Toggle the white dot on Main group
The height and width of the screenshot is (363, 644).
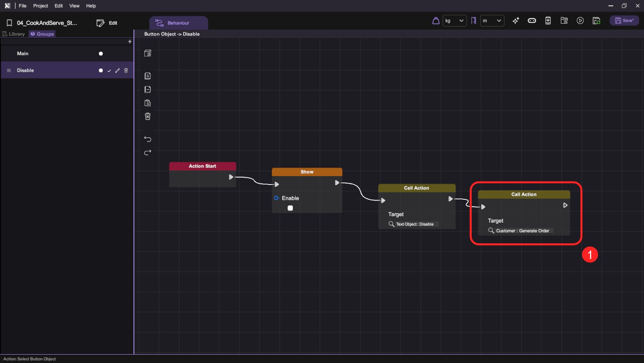pos(101,54)
